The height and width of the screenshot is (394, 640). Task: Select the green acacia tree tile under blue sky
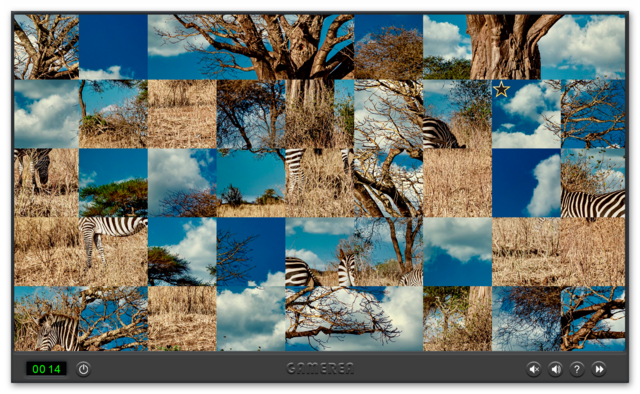tap(113, 183)
